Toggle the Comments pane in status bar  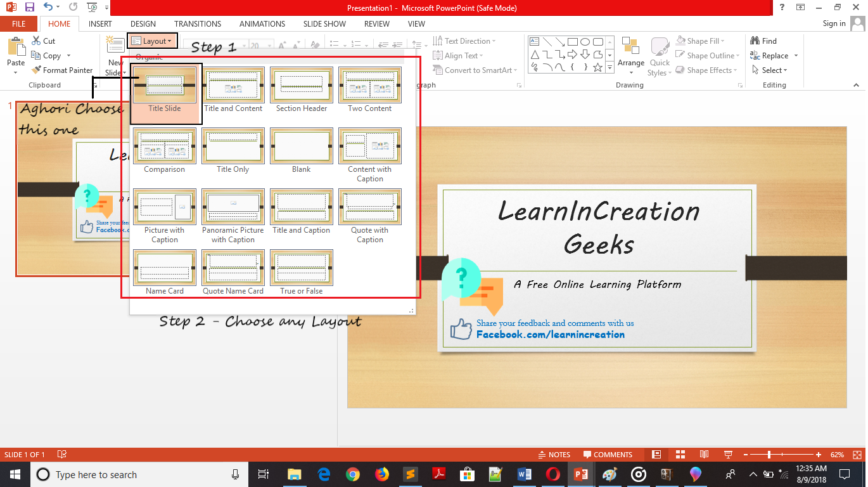click(607, 455)
